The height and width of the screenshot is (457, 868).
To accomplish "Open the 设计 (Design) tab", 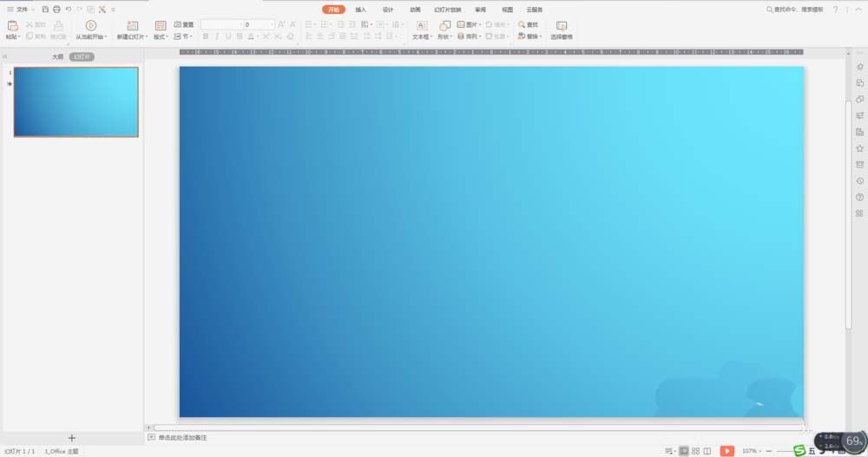I will tap(388, 10).
